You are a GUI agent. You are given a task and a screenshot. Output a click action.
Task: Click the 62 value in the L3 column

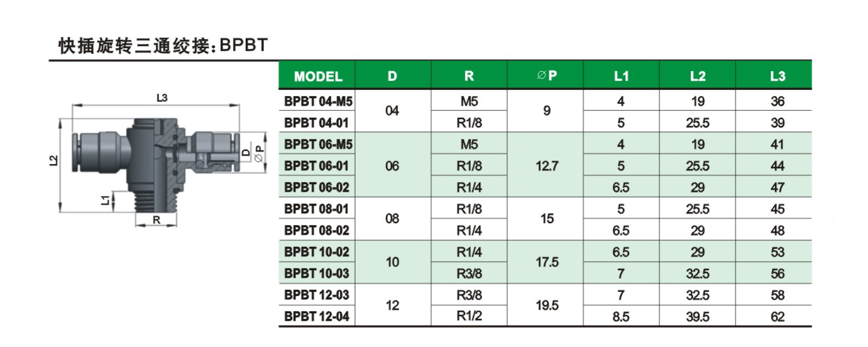pyautogui.click(x=777, y=316)
